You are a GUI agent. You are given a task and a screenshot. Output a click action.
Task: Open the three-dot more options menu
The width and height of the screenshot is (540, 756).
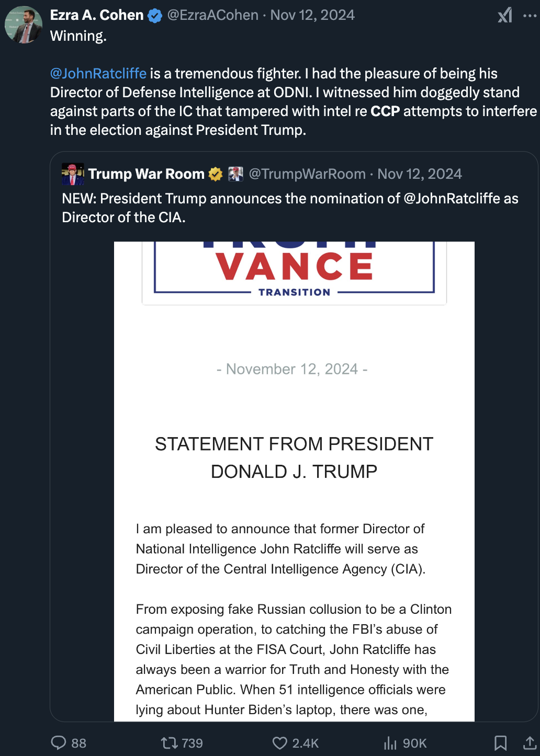tap(530, 16)
